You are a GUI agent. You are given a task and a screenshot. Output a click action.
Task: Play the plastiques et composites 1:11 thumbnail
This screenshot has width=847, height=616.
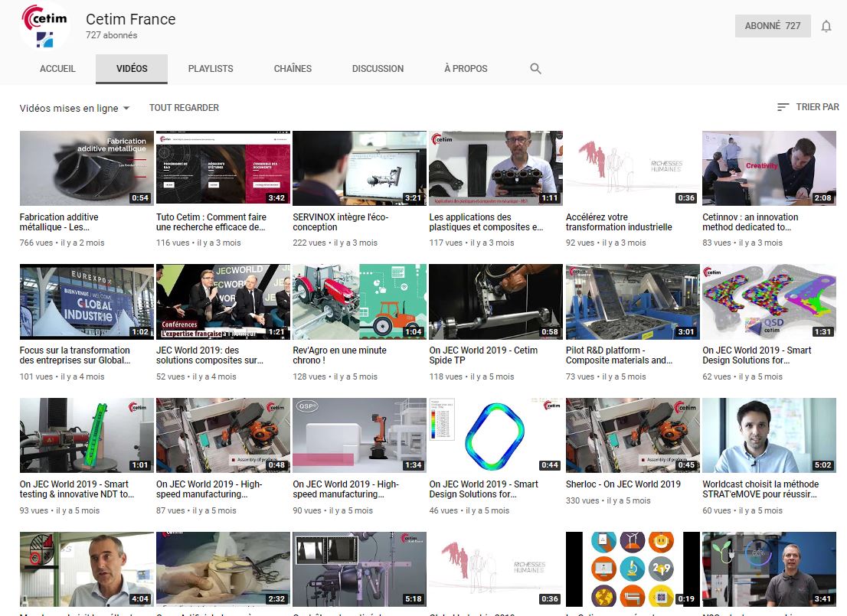[x=496, y=168]
